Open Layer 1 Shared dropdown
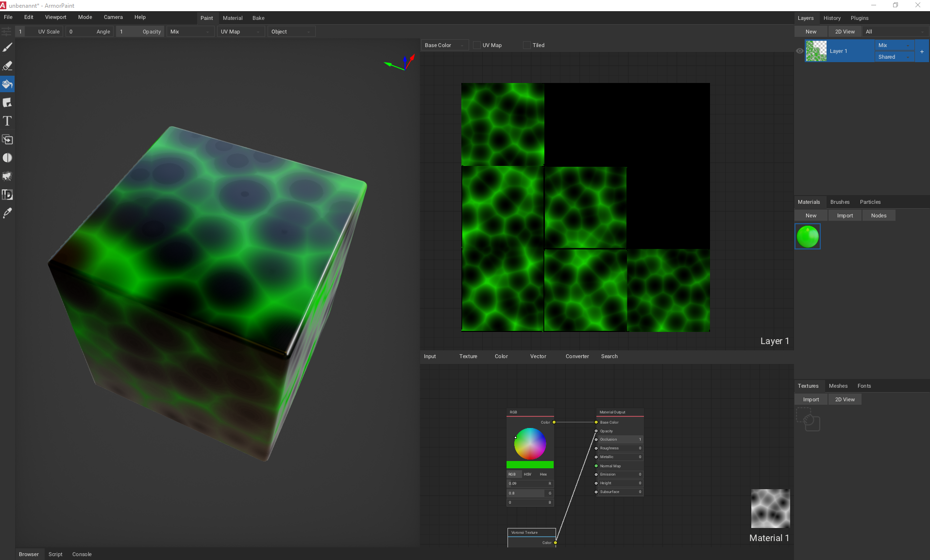The image size is (930, 560). pyautogui.click(x=894, y=57)
